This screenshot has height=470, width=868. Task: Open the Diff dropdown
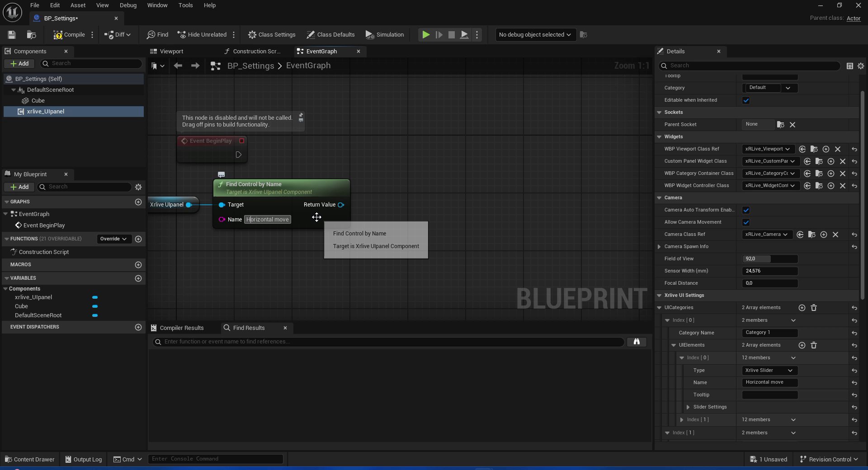pyautogui.click(x=118, y=35)
